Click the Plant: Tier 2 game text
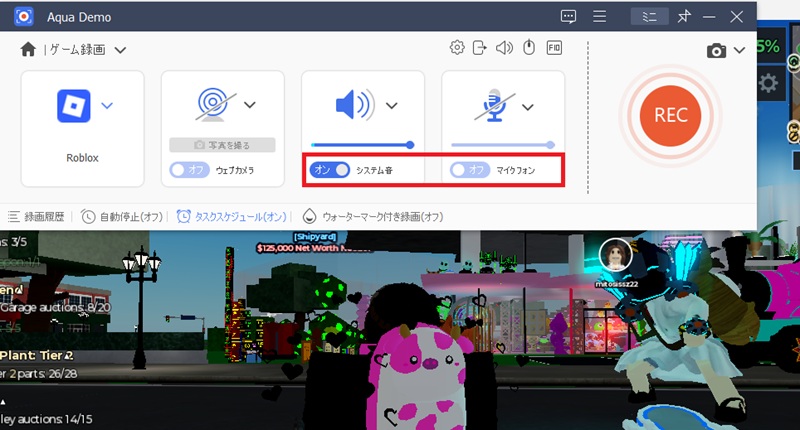Image resolution: width=800 pixels, height=430 pixels. pos(37,355)
